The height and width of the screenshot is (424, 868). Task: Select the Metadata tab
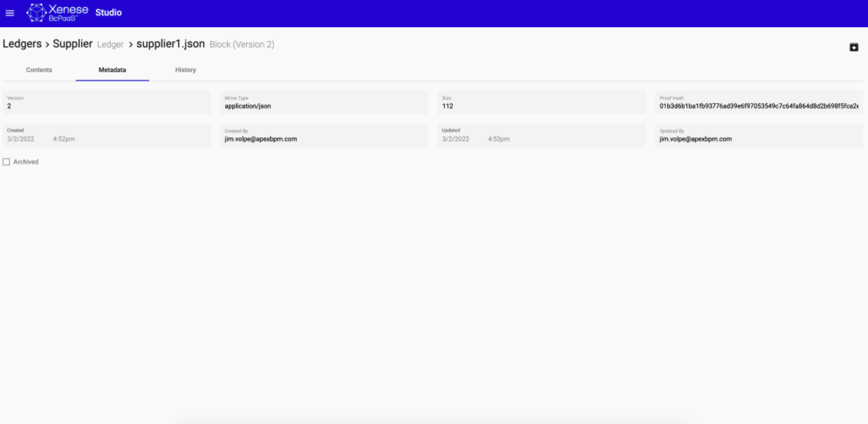(112, 70)
